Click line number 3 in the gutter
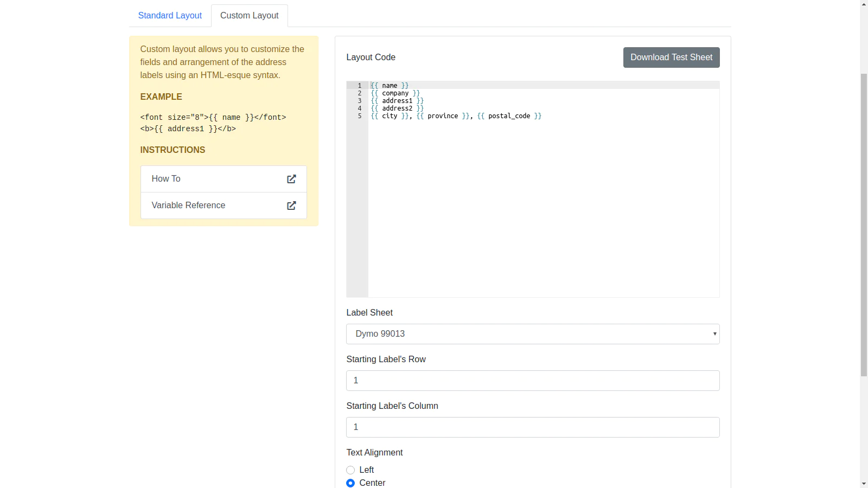Screen dimensions: 868x488 (359, 101)
